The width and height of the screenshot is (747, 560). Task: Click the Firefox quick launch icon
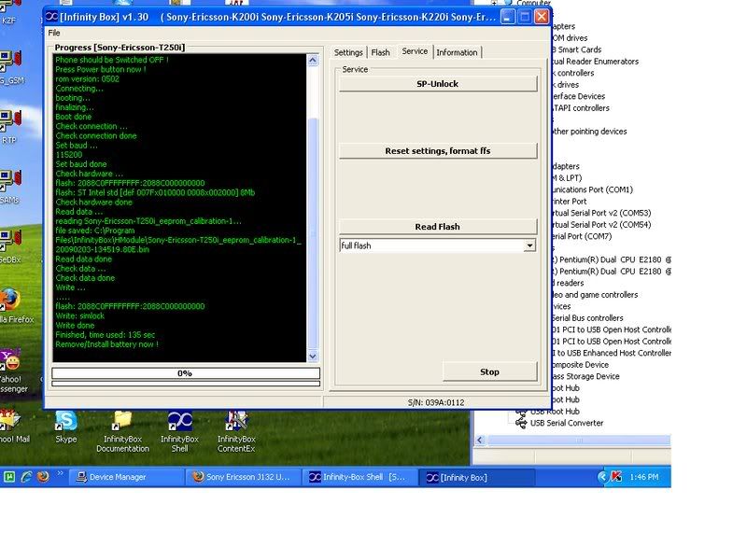click(x=43, y=477)
